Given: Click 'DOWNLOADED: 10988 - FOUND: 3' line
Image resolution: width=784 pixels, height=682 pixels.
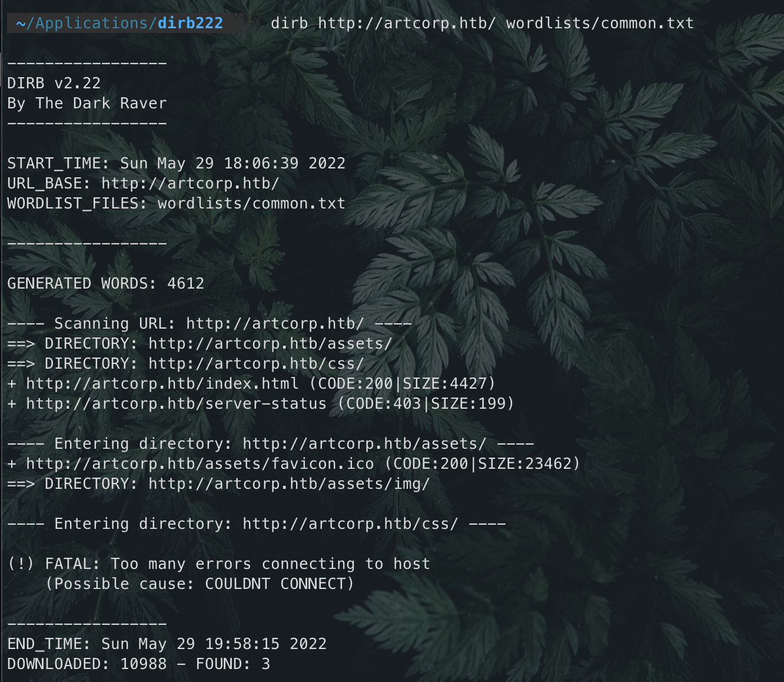Looking at the screenshot, I should (x=138, y=664).
